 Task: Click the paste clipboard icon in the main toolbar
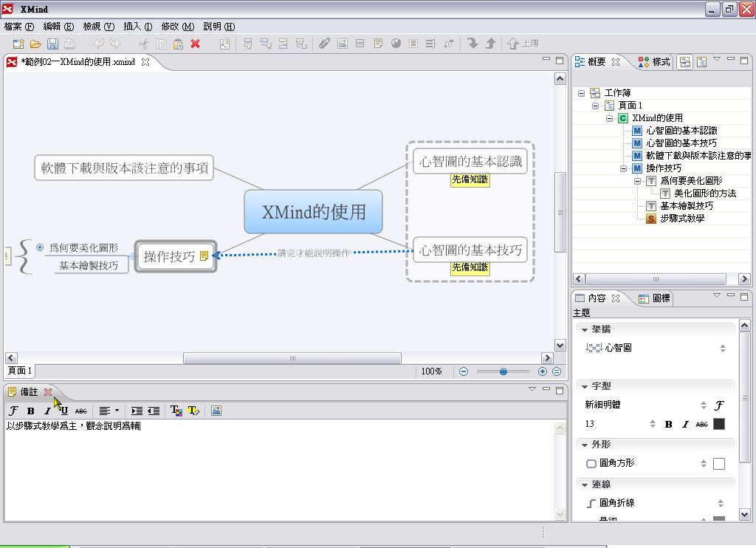pos(178,44)
